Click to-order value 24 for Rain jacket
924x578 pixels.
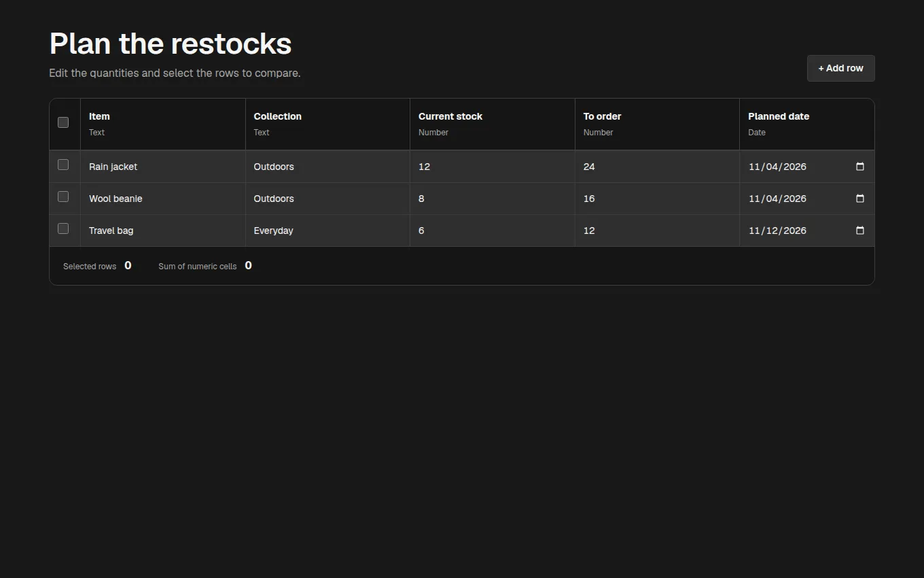(x=657, y=167)
